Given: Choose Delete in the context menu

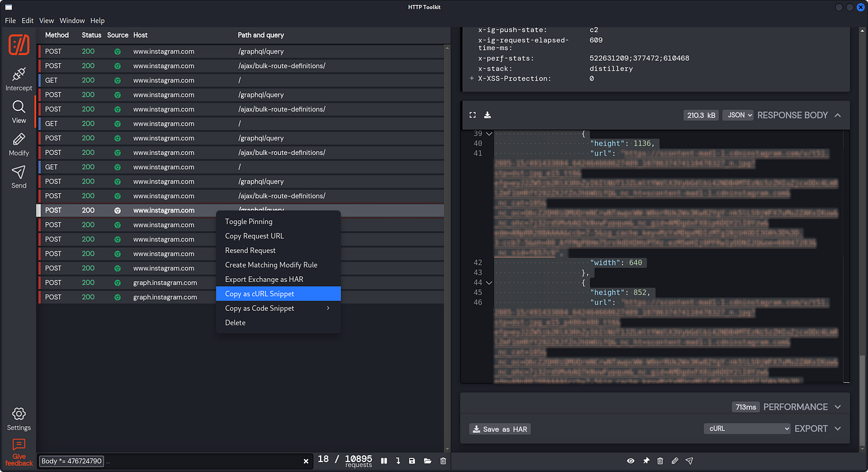Looking at the screenshot, I should click(278, 323).
